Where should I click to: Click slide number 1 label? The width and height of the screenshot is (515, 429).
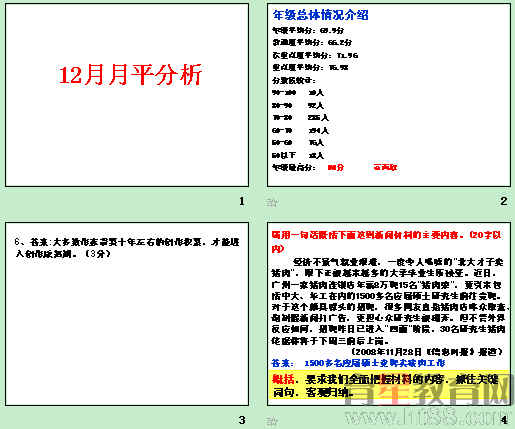click(242, 201)
